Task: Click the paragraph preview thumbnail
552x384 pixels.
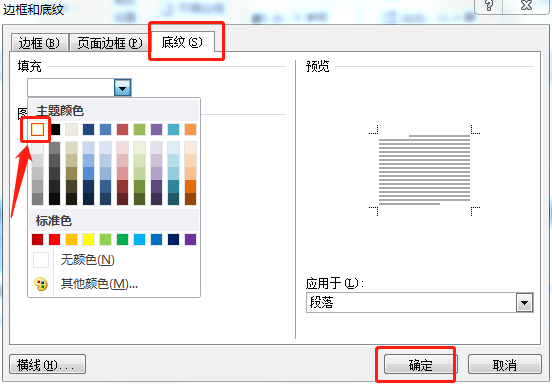Action: tap(424, 170)
